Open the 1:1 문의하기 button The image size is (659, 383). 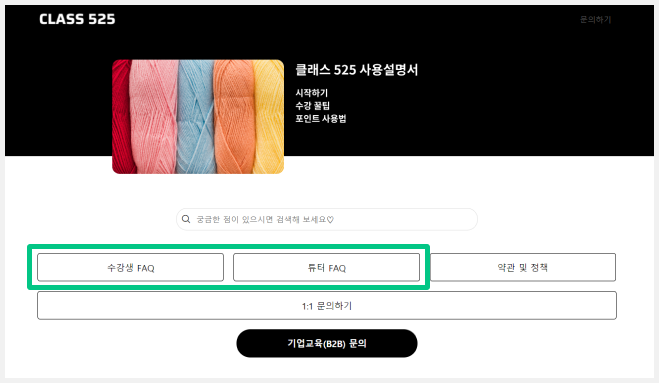coord(327,306)
